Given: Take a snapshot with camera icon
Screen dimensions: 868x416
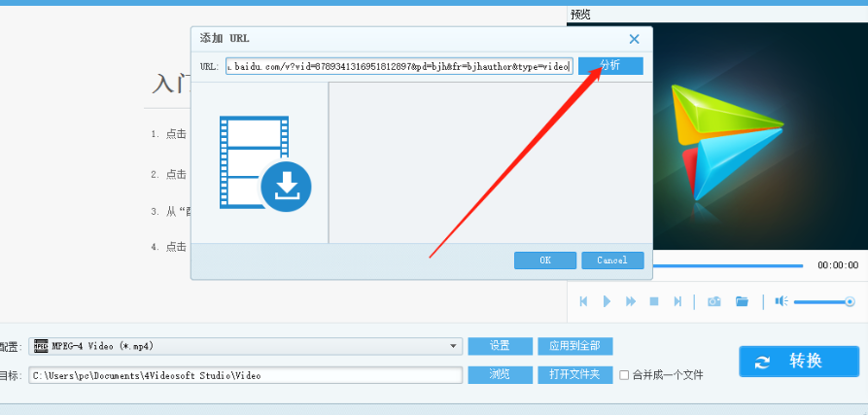Looking at the screenshot, I should [714, 301].
